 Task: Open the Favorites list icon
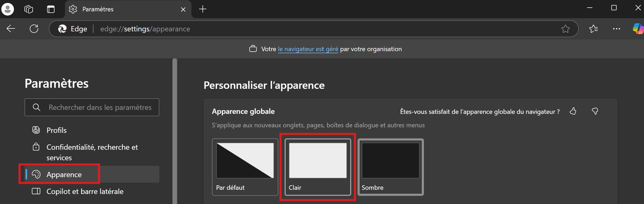593,29
